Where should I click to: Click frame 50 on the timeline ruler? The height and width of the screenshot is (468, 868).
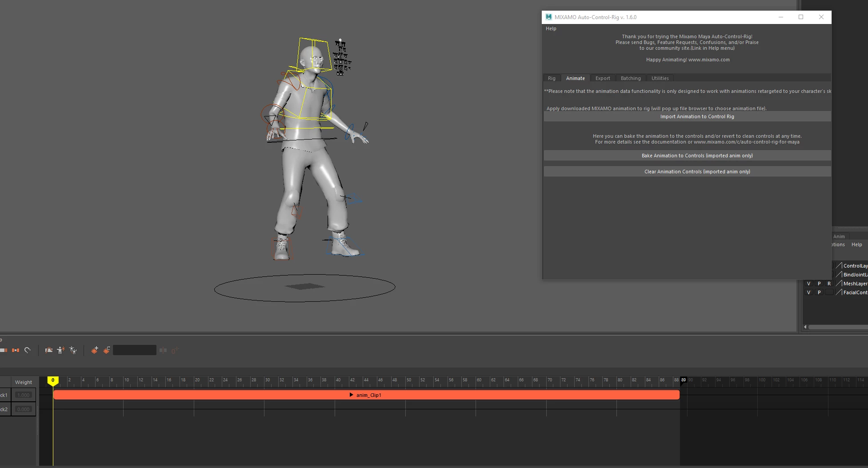[409, 380]
